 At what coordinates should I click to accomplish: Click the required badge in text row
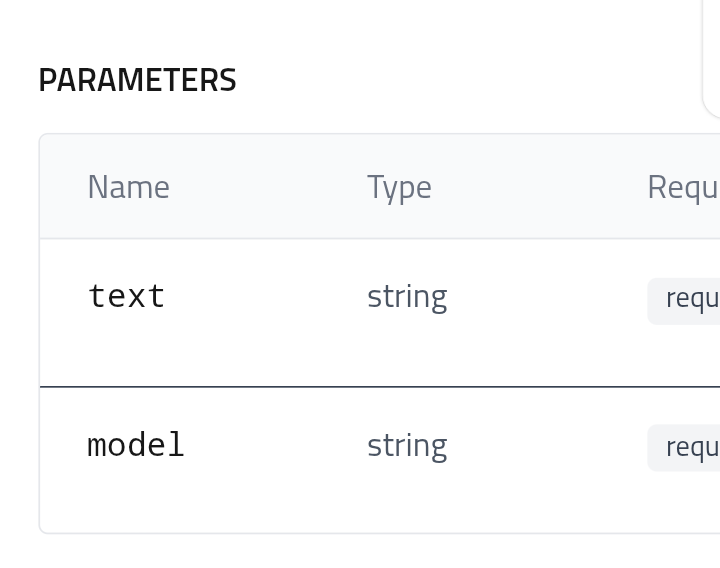coord(684,301)
